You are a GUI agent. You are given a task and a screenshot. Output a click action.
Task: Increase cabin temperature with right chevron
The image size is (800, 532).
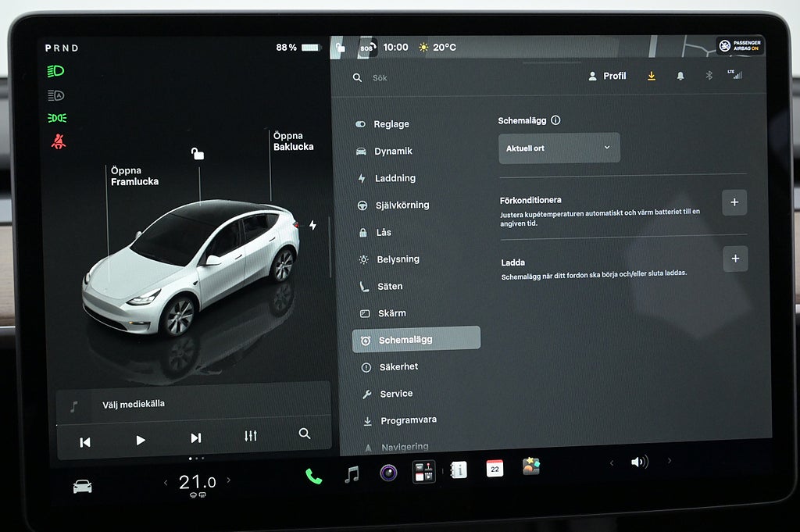pyautogui.click(x=229, y=480)
